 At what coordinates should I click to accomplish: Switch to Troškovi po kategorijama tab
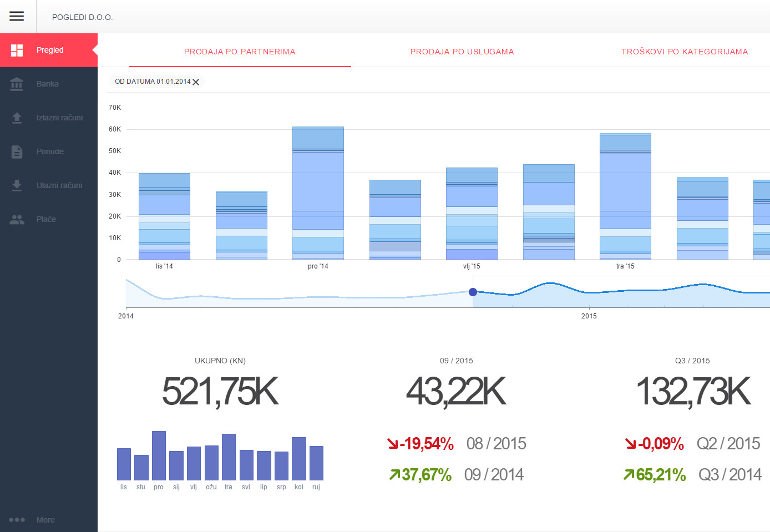click(x=685, y=52)
